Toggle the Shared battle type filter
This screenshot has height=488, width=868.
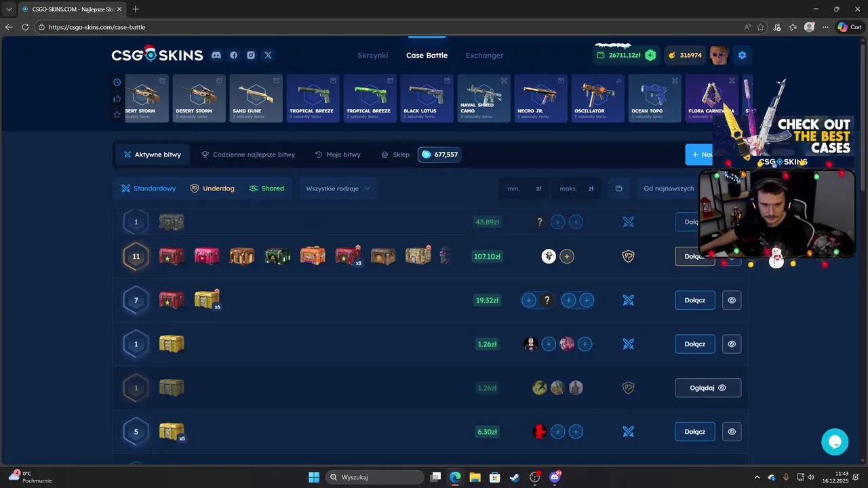point(267,188)
